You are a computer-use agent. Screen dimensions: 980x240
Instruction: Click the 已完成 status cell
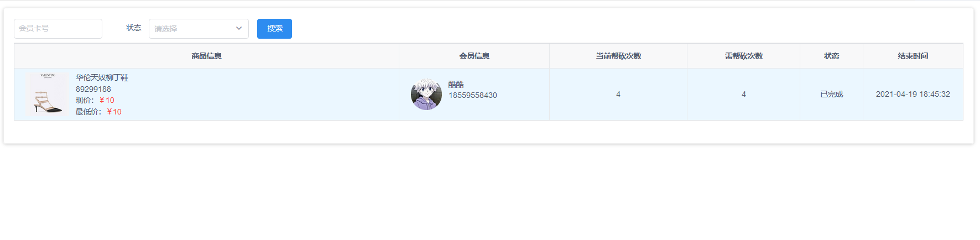[831, 94]
